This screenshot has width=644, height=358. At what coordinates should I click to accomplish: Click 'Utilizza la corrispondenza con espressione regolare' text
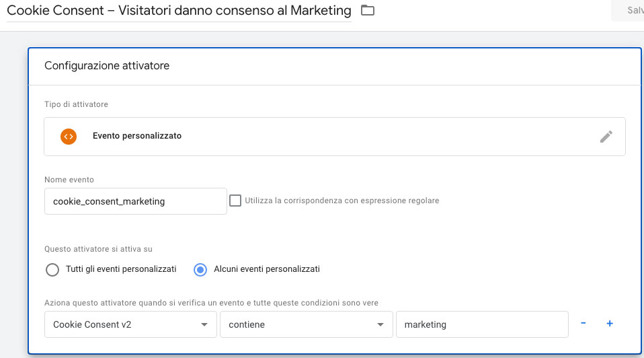342,201
